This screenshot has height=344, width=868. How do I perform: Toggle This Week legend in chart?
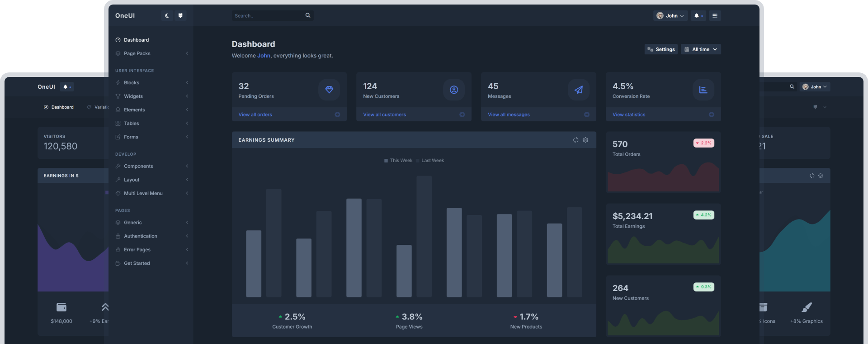pyautogui.click(x=398, y=161)
